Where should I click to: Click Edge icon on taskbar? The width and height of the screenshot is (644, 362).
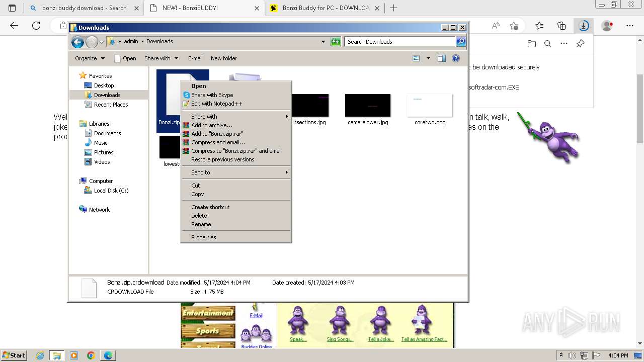point(108,355)
